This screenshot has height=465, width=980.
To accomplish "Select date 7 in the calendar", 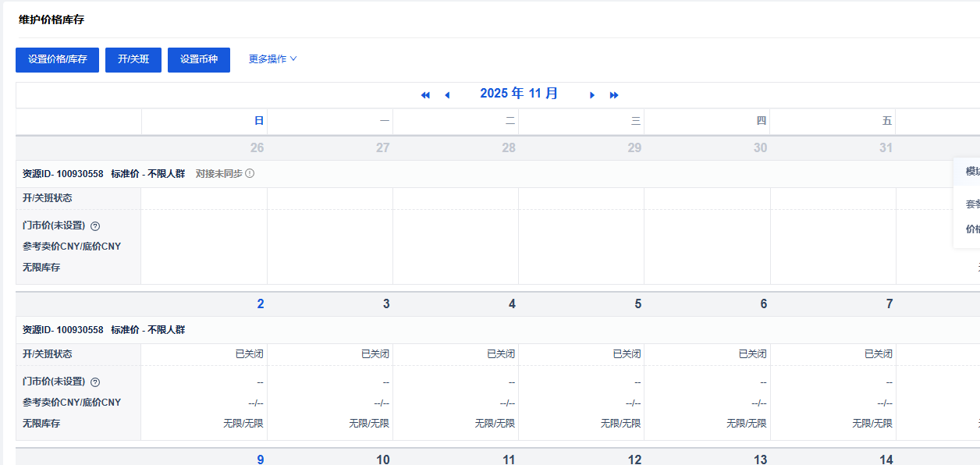I will [x=889, y=304].
